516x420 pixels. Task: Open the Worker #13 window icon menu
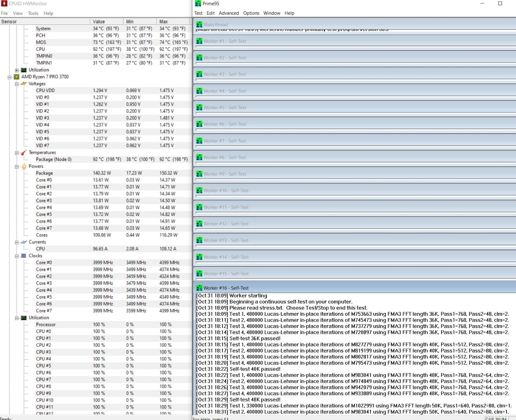point(199,240)
